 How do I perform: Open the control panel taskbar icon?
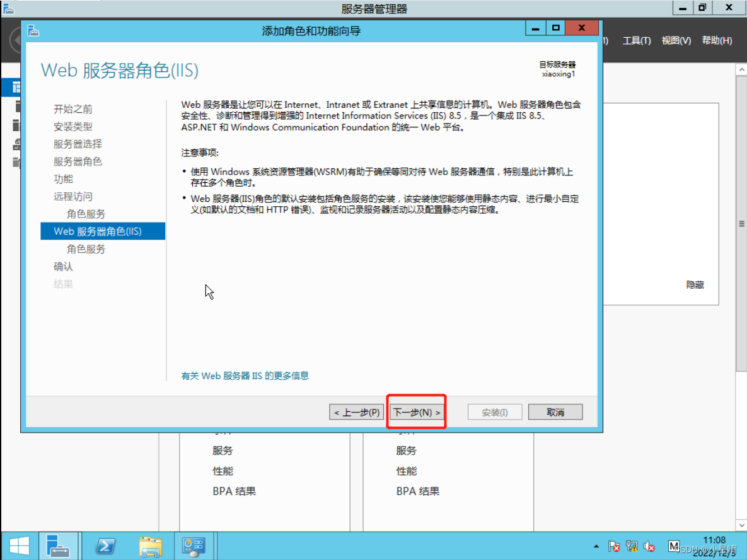194,546
